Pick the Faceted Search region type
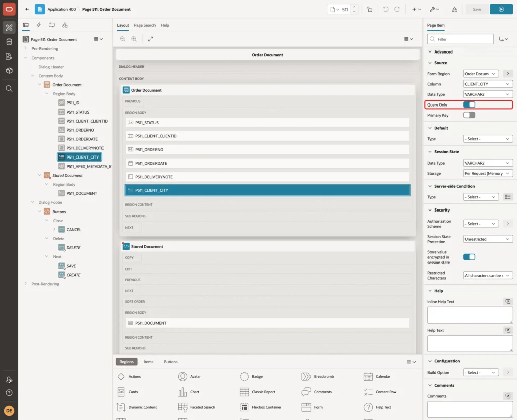 pos(196,407)
